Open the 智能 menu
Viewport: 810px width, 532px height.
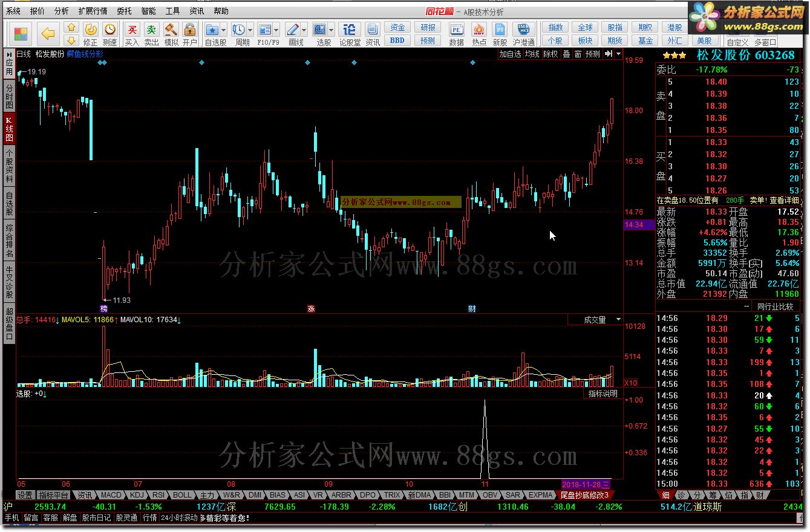(x=148, y=11)
